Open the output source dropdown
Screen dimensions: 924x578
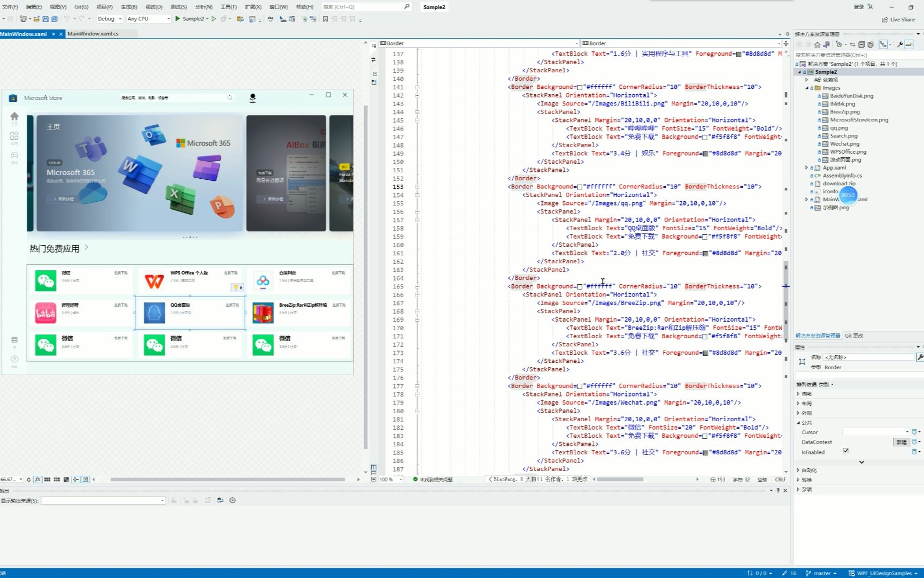click(x=103, y=500)
